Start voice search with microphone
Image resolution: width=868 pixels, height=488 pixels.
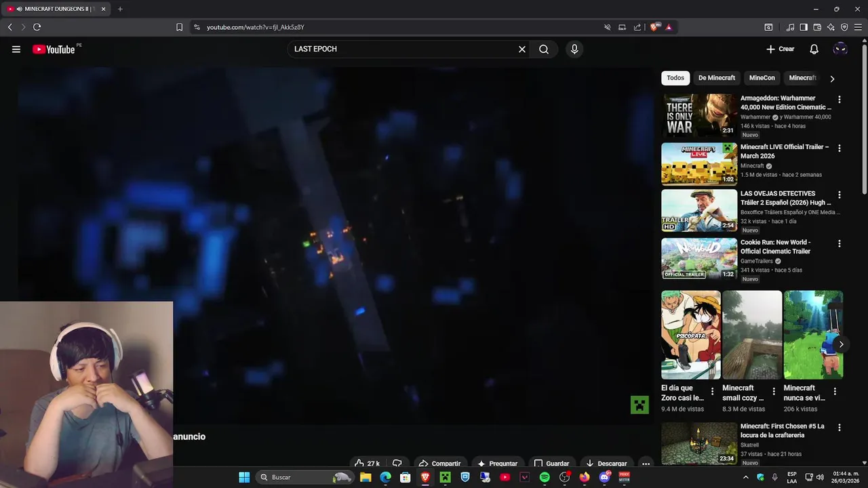point(574,49)
